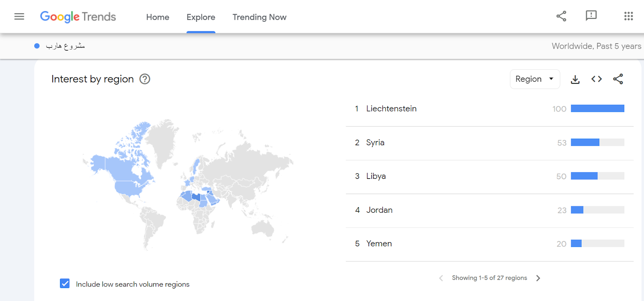Download interest by region CSV

[575, 79]
